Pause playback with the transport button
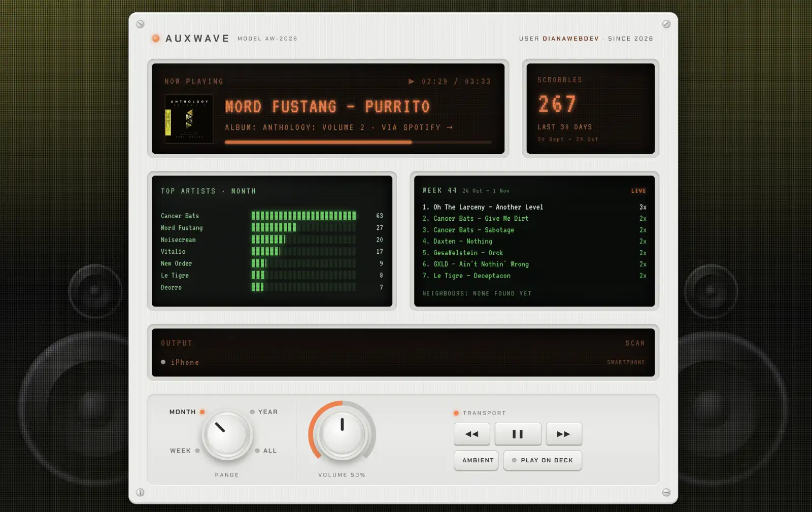812x512 pixels. pos(518,434)
